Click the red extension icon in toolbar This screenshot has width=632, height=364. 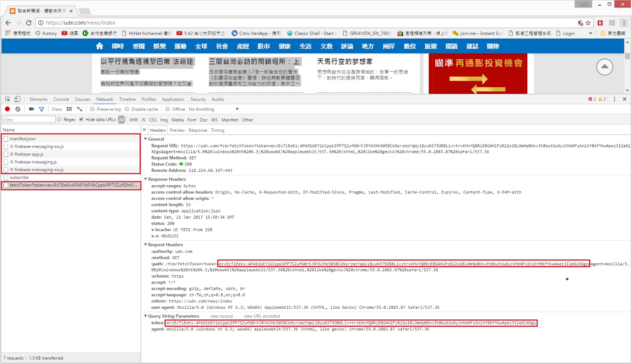coord(600,23)
